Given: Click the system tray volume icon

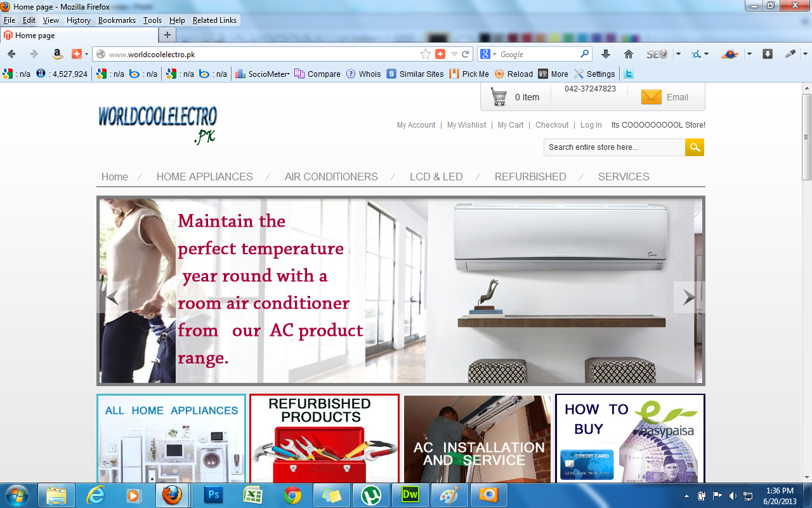Looking at the screenshot, I should click(x=733, y=495).
